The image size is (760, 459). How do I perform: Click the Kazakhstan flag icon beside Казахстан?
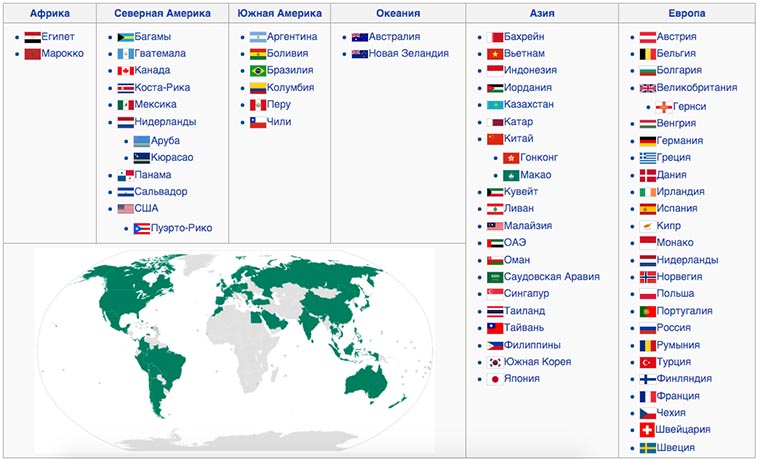pos(495,105)
